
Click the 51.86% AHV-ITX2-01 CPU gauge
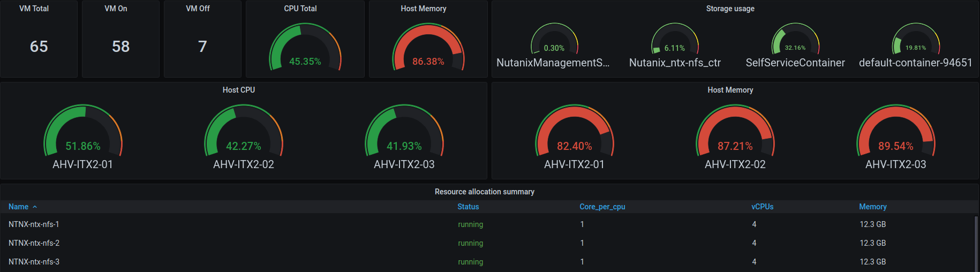(x=83, y=131)
